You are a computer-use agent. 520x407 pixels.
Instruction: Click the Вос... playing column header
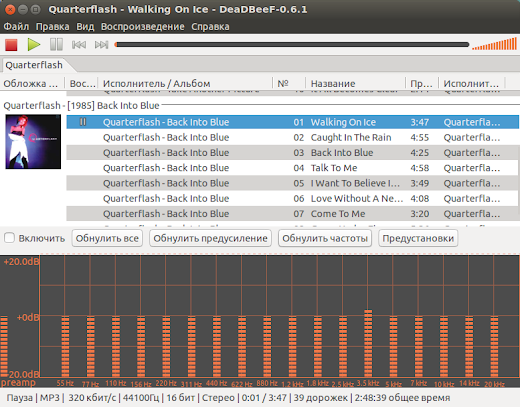click(82, 83)
